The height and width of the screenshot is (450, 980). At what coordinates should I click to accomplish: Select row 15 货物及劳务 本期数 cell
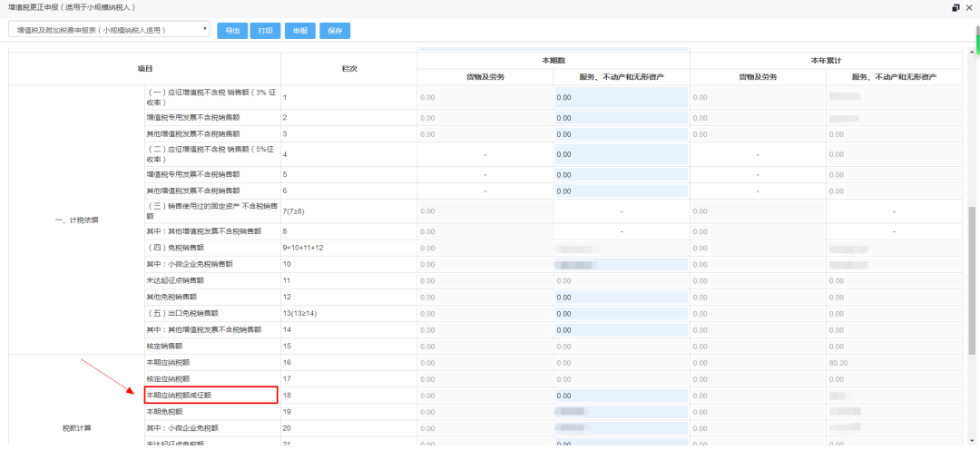[485, 346]
